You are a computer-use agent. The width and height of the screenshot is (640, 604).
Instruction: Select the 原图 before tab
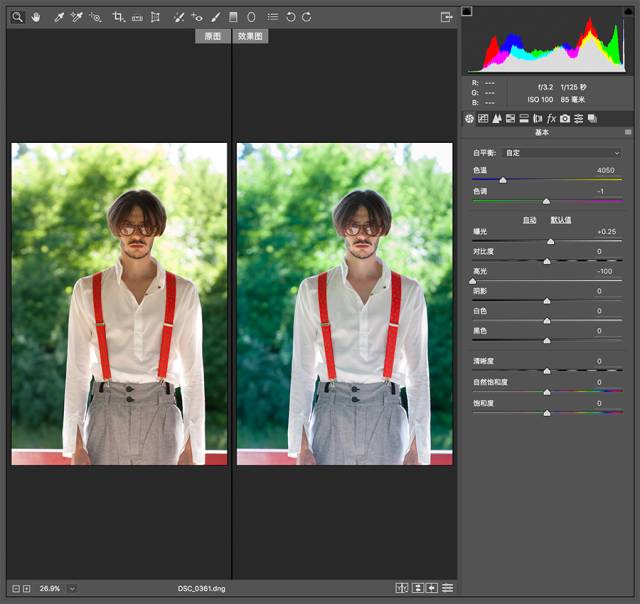point(213,36)
